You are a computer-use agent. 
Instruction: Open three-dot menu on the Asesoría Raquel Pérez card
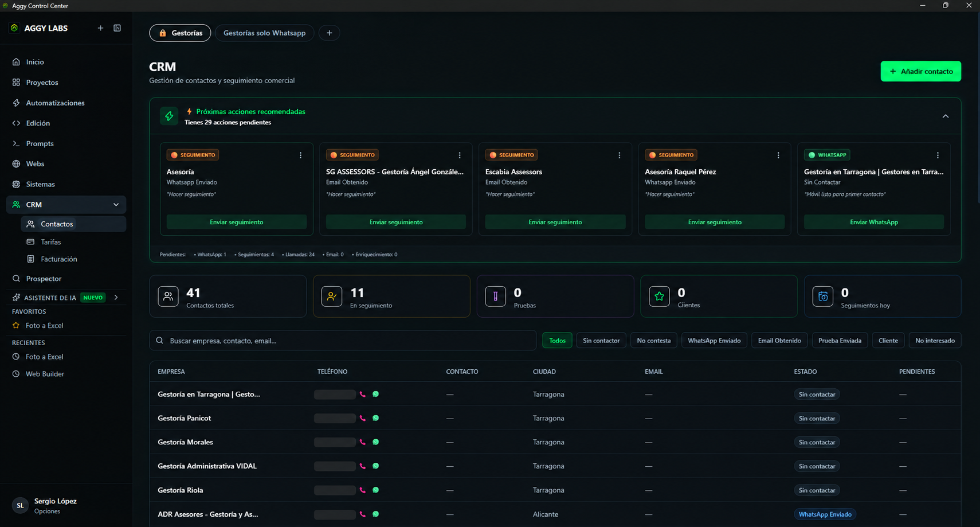point(778,155)
